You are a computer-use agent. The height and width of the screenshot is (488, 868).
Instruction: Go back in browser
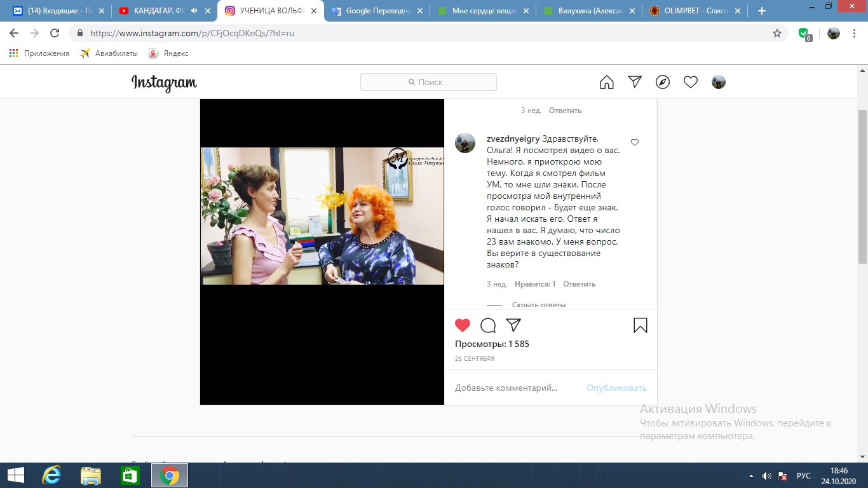[14, 33]
